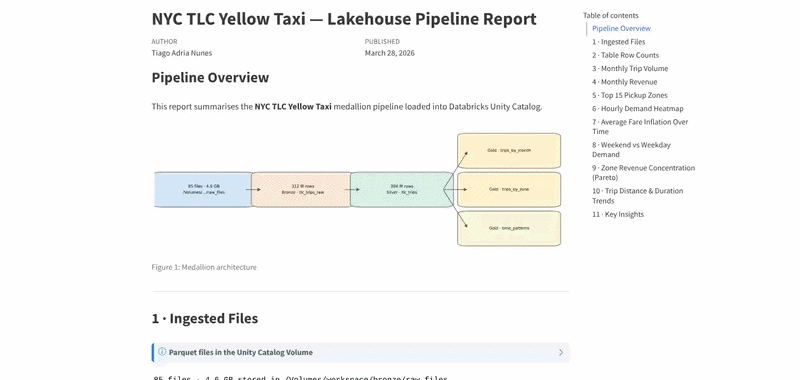Click the blue raw_files node in diagram

pos(204,189)
